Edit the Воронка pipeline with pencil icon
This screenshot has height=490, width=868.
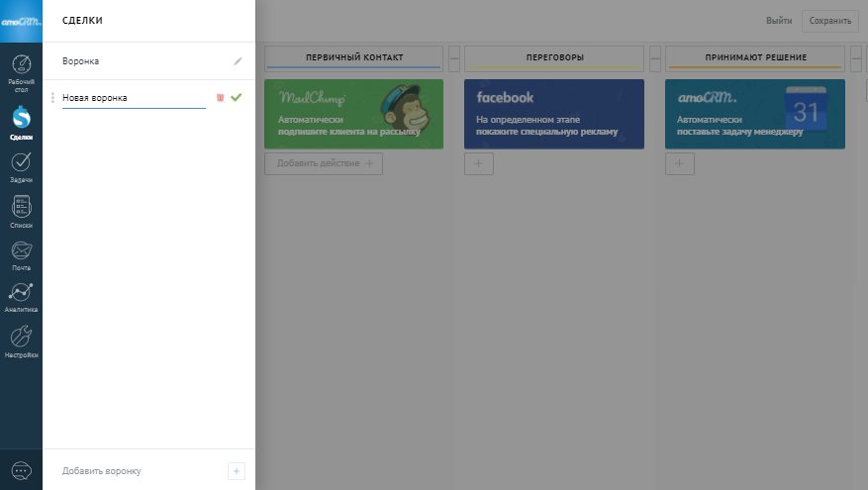[238, 61]
